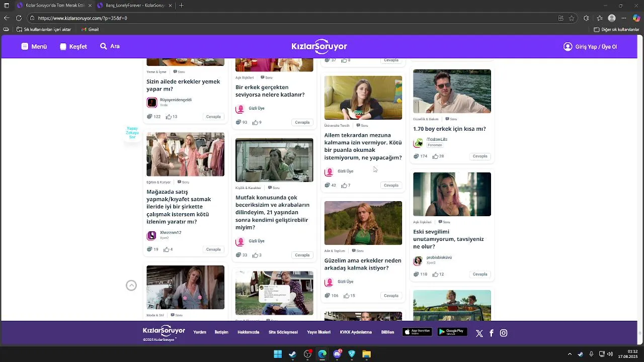Viewport: 644px width, 362px height.
Task: Click the comment icon showing 174 replies
Action: pyautogui.click(x=416, y=156)
